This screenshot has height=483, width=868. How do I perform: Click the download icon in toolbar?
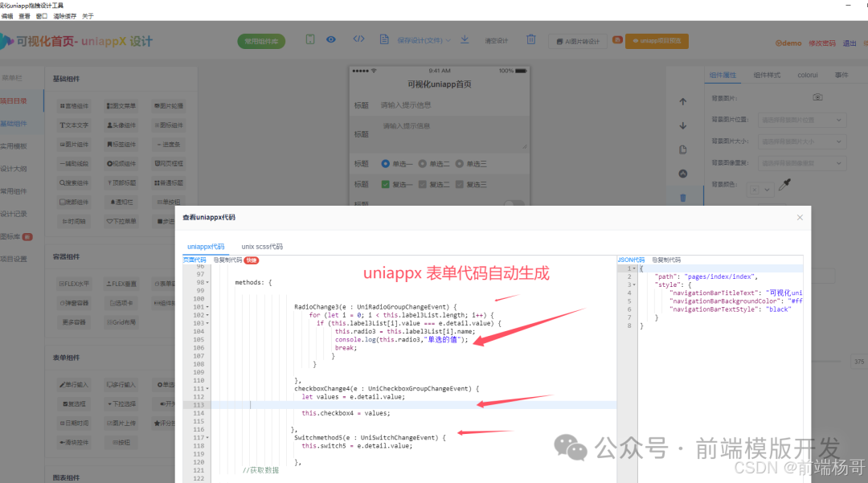click(465, 39)
